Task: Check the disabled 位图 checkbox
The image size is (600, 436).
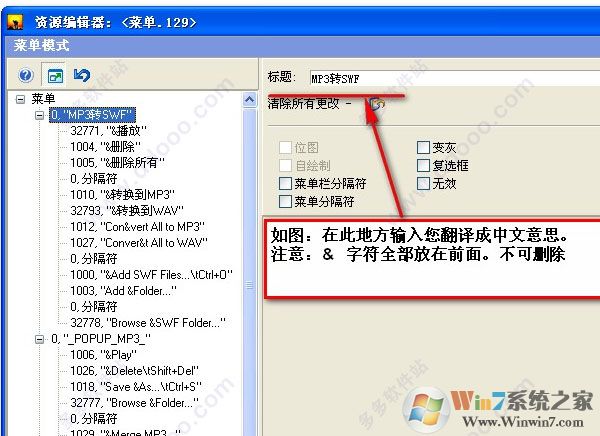Action: [285, 147]
